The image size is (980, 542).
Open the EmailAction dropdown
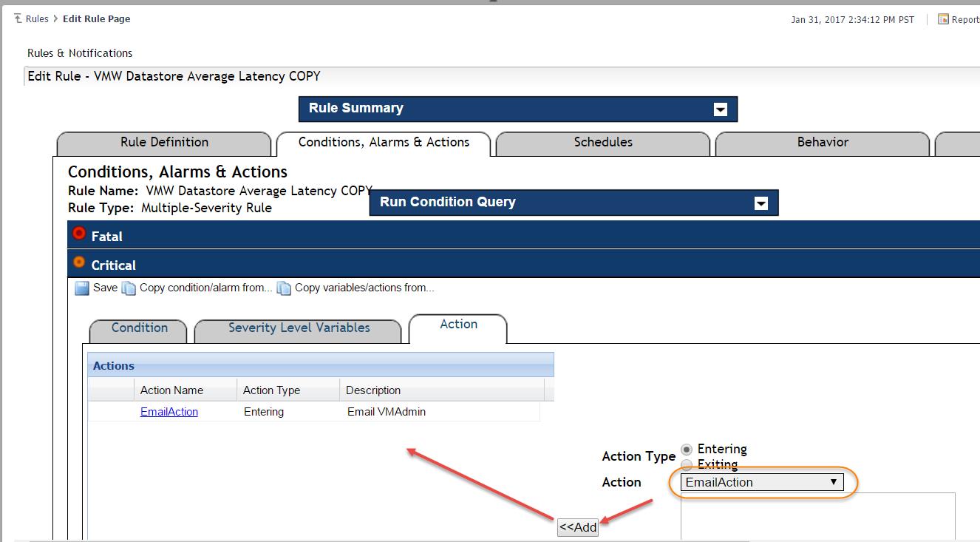(x=761, y=482)
